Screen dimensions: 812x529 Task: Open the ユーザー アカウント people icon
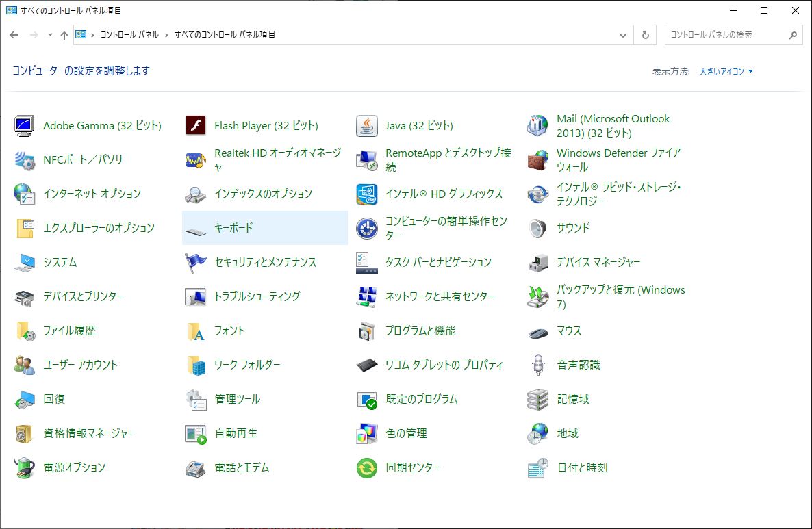click(x=25, y=365)
